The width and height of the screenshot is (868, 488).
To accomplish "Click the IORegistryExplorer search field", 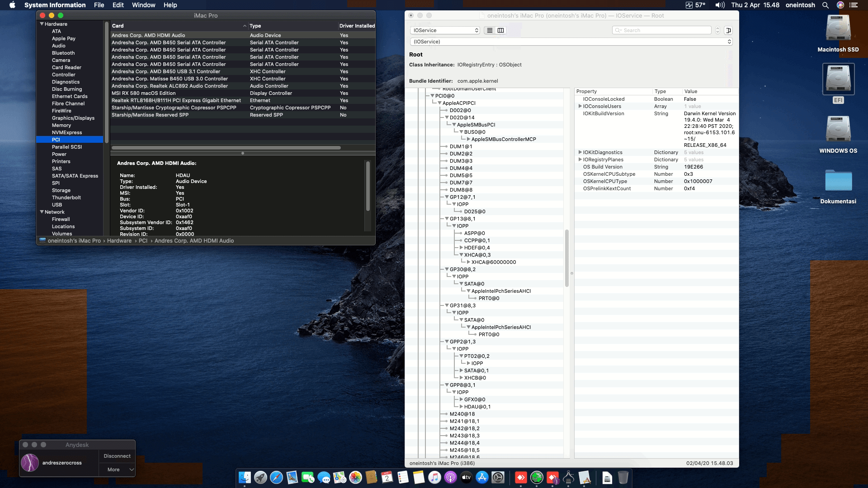I will (662, 30).
